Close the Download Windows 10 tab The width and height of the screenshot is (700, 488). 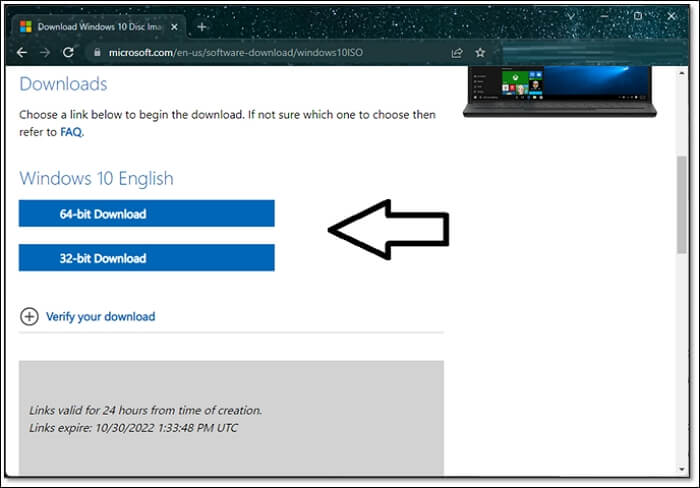[x=175, y=27]
